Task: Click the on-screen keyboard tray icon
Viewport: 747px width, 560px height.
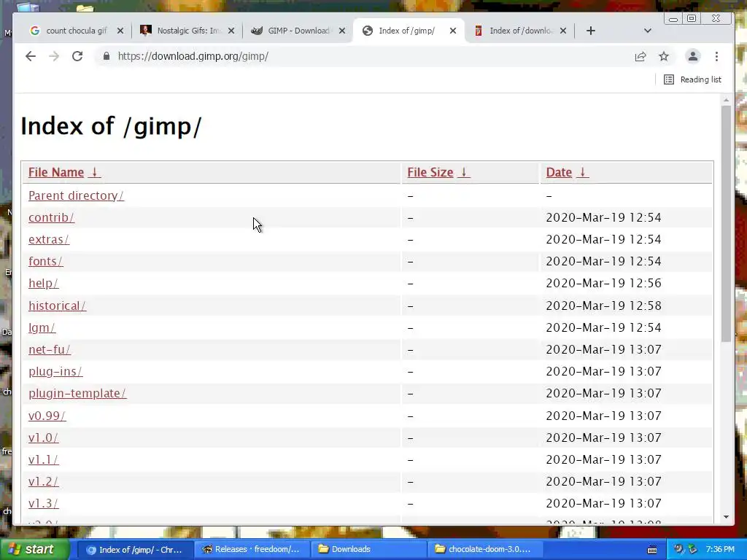Action: [x=652, y=550]
